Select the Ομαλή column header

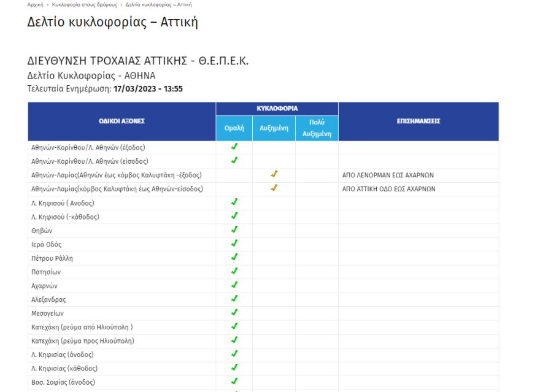(234, 129)
